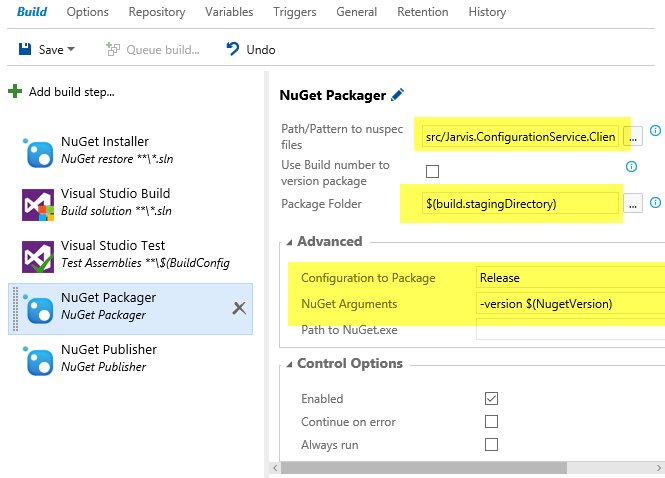Viewport: 665px width, 478px height.
Task: Click 'NuGet restore **\*.sln' text
Action: pyautogui.click(x=117, y=159)
